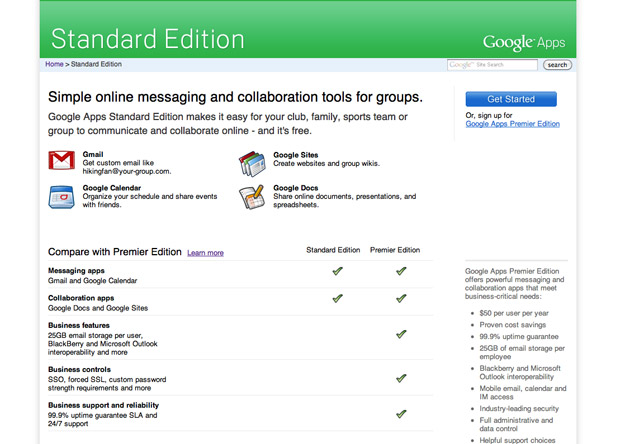This screenshot has width=620, height=444.
Task: Click the Gmail envelope icon
Action: point(62,162)
